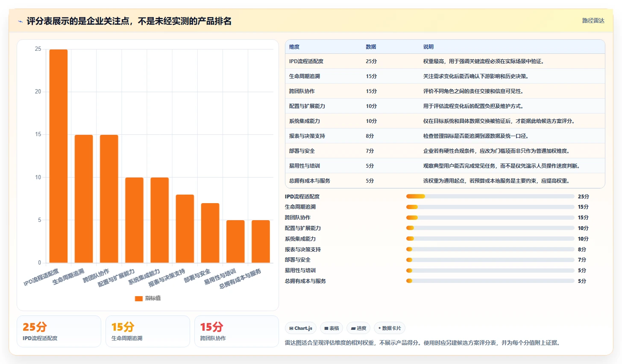Click the 8分 label beside the progress list

pos(582,250)
